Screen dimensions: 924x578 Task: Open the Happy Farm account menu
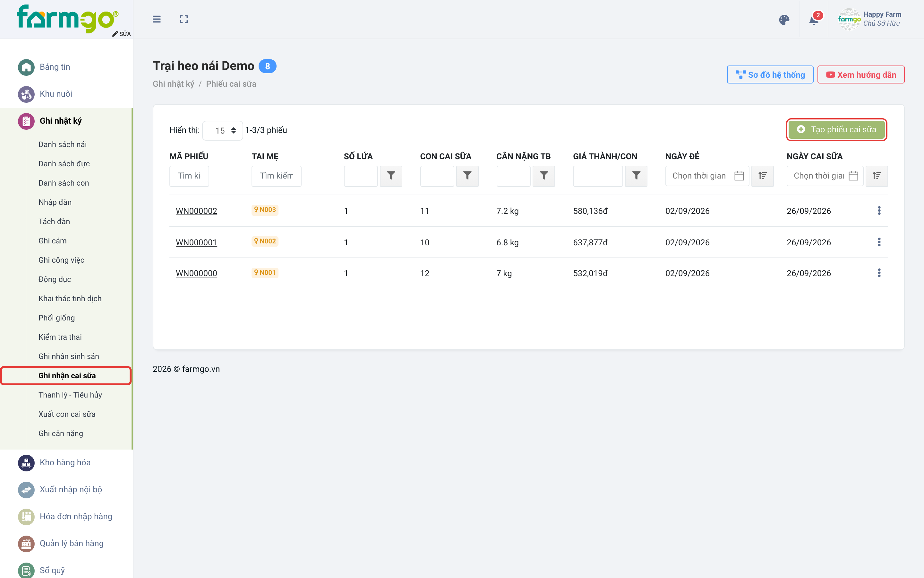point(870,19)
